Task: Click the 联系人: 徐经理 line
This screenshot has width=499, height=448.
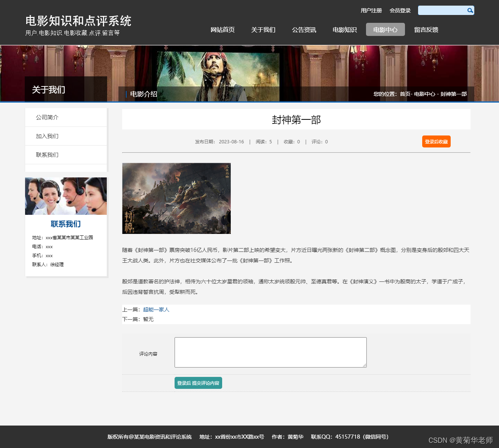Action: (48, 265)
